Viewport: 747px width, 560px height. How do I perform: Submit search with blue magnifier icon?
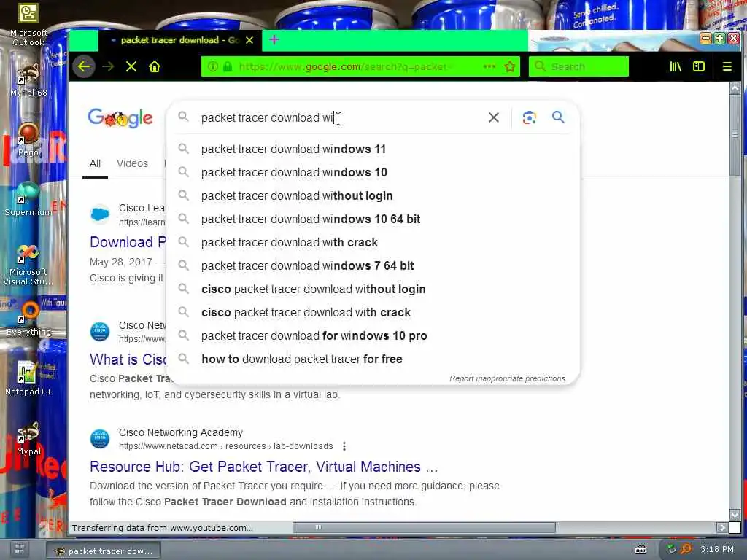click(x=558, y=117)
